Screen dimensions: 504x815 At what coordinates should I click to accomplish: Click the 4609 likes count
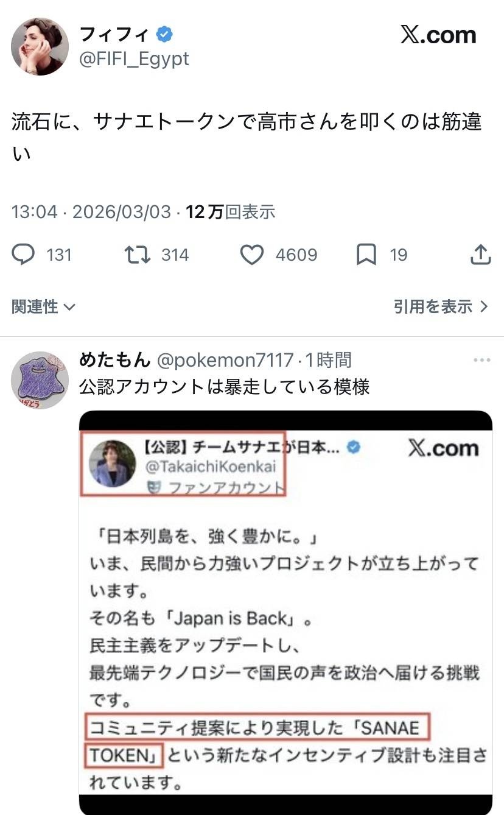(x=296, y=255)
